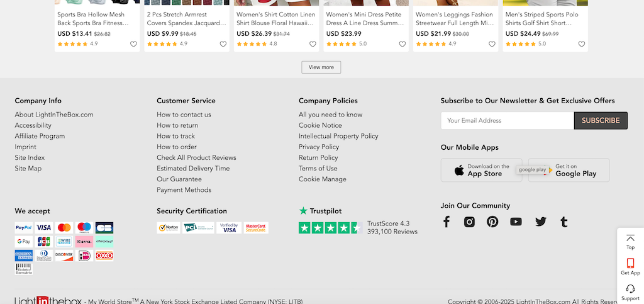Open the YouTube community icon

tap(516, 222)
